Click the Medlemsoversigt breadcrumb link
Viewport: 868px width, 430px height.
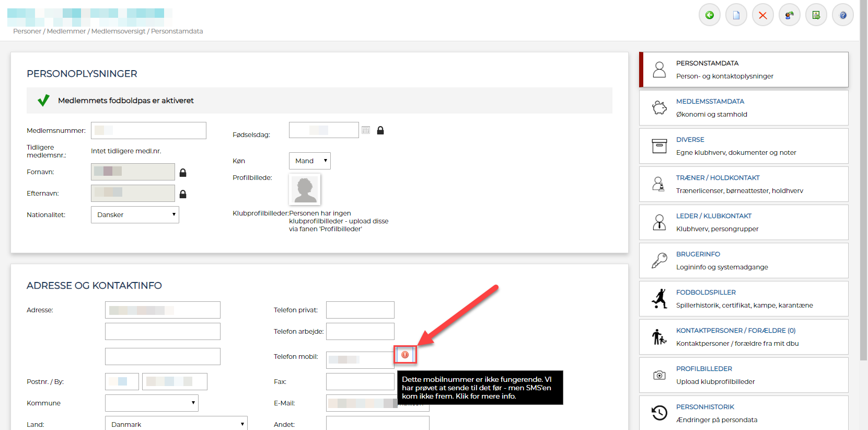[x=119, y=31]
